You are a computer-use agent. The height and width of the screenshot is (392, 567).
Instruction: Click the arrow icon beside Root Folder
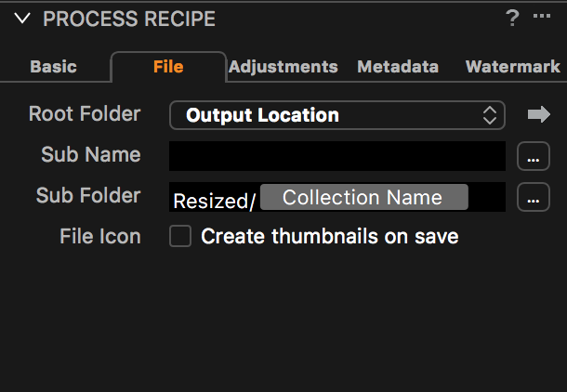coord(539,114)
